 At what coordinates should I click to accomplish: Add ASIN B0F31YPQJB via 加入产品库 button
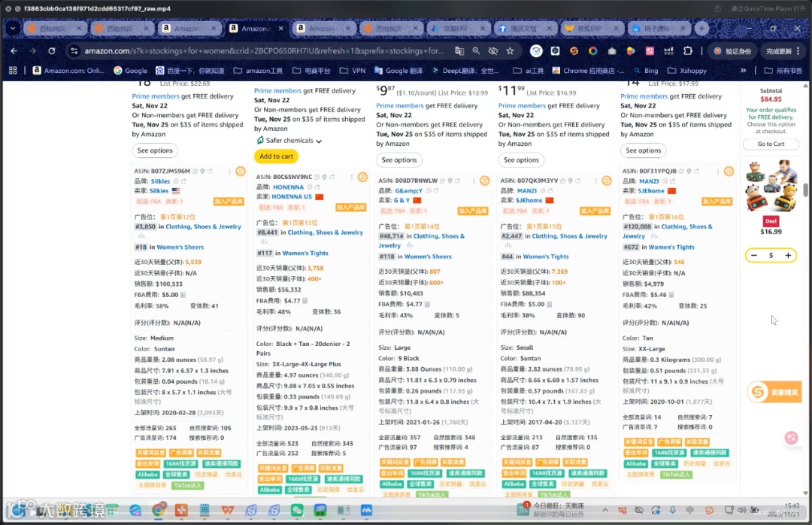coord(717,201)
